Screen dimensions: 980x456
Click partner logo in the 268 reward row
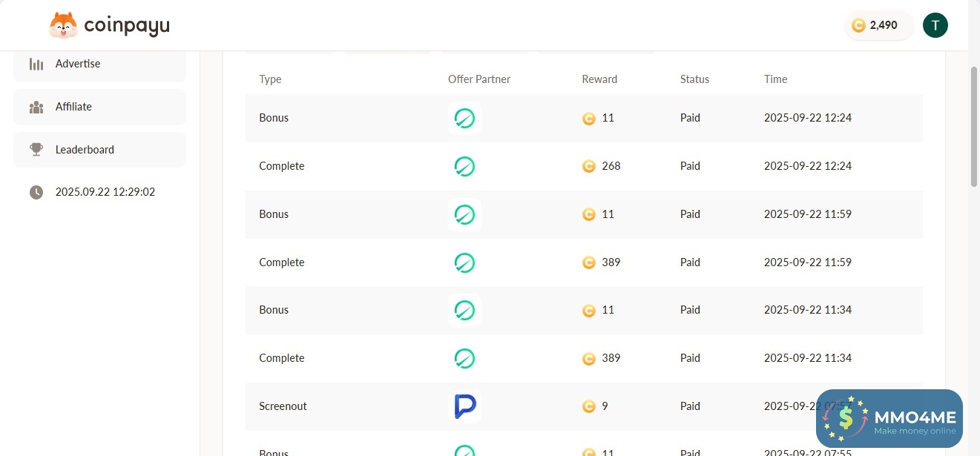pyautogui.click(x=464, y=166)
